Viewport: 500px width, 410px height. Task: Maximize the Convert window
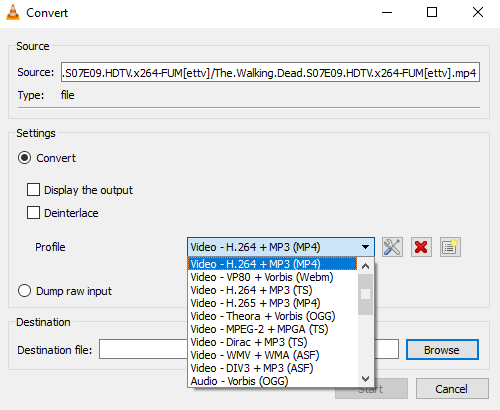coord(432,12)
